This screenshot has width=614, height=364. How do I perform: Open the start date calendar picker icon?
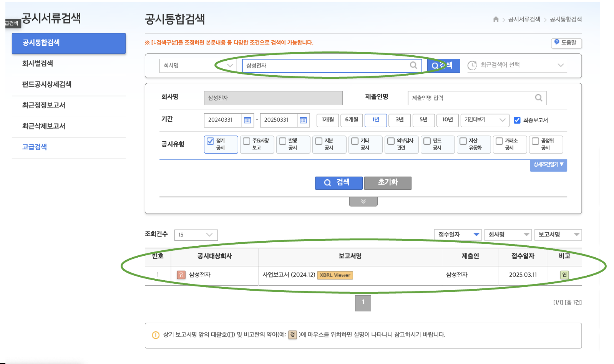(x=247, y=120)
